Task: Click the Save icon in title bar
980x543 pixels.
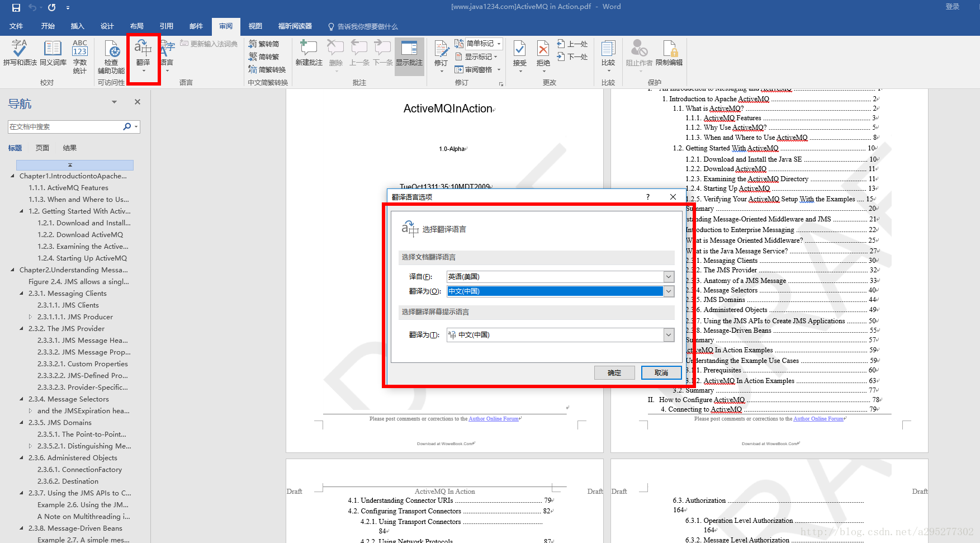Action: (16, 8)
